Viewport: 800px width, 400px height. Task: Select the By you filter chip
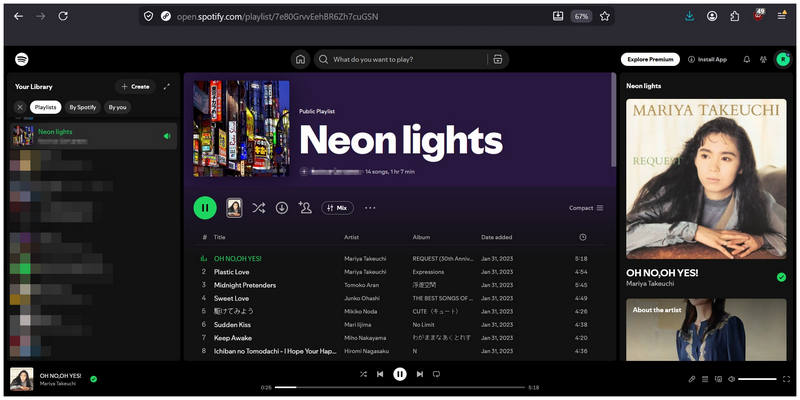[117, 107]
